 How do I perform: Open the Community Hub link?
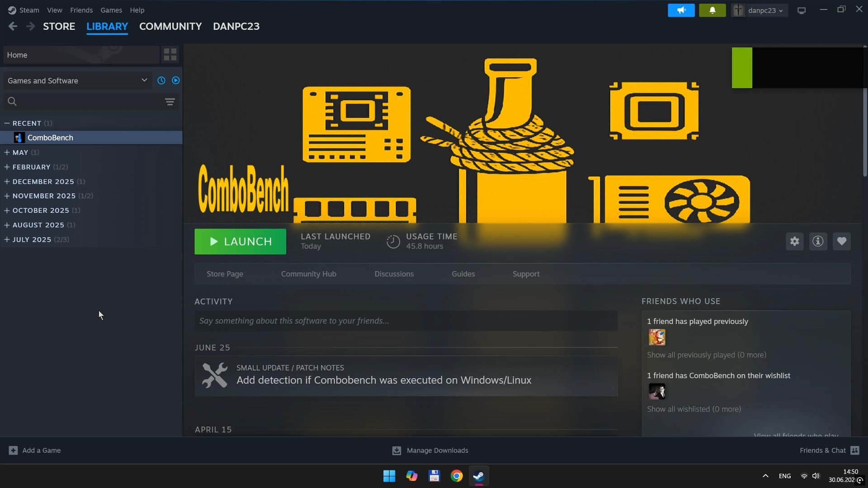click(x=309, y=274)
